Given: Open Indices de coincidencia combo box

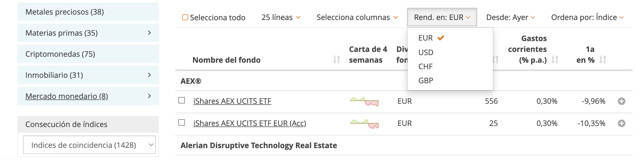Looking at the screenshot, I should (x=89, y=145).
